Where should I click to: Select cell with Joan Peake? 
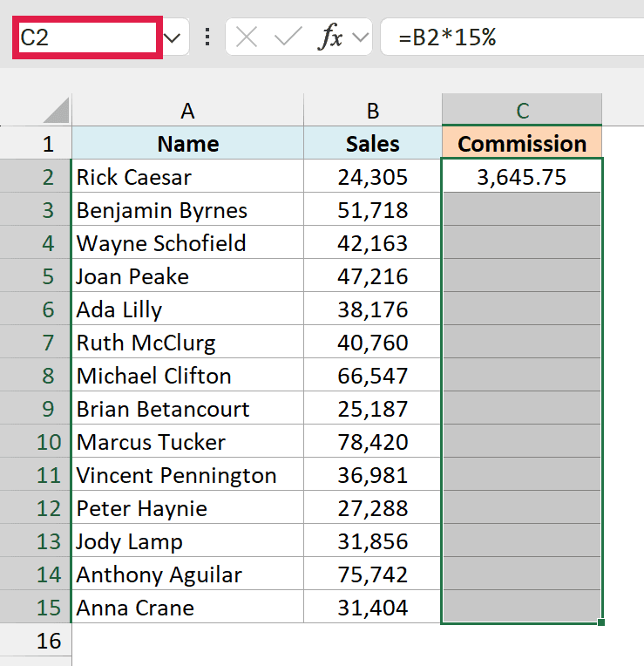click(187, 276)
